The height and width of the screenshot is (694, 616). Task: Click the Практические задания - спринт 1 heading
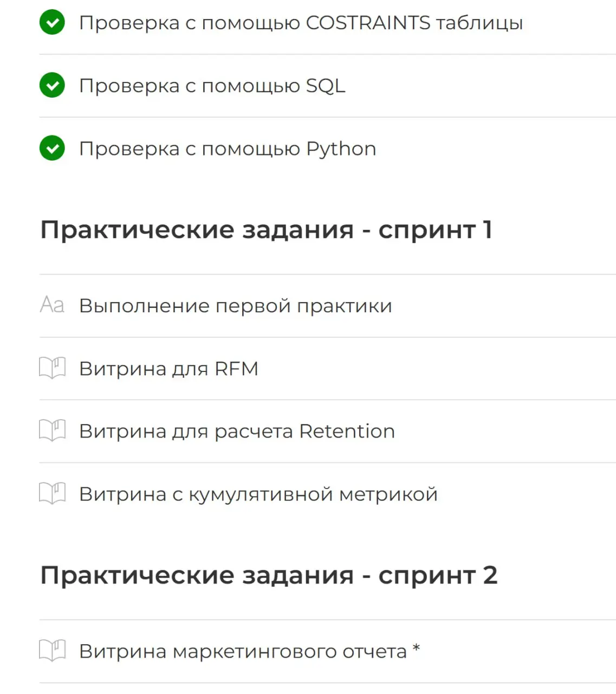coord(267,229)
